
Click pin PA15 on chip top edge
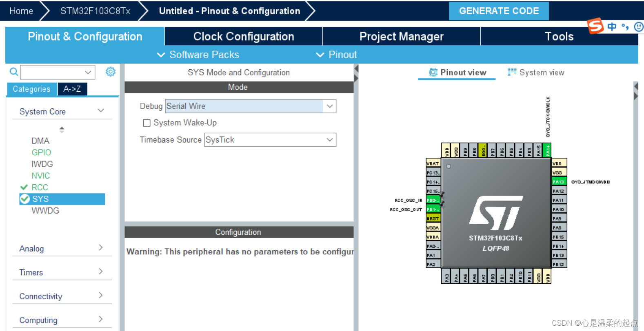tap(539, 150)
